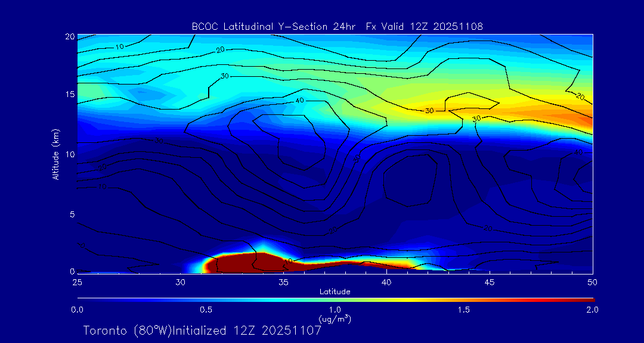Select latitude axis tick label 35

point(283,281)
